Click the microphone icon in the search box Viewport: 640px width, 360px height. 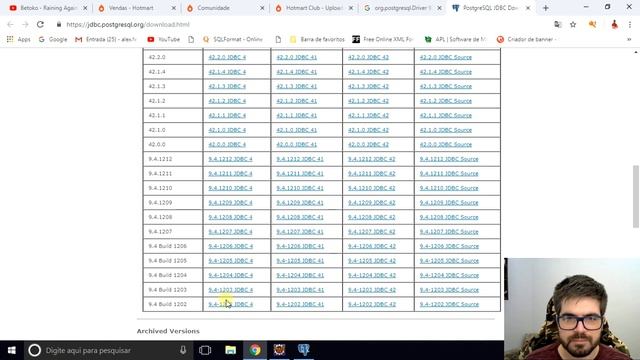(183, 350)
